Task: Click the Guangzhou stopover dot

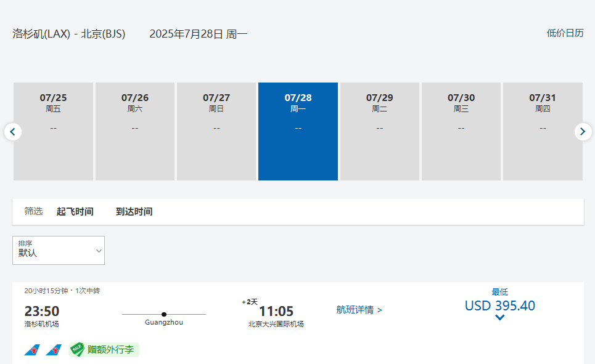Action: click(164, 314)
